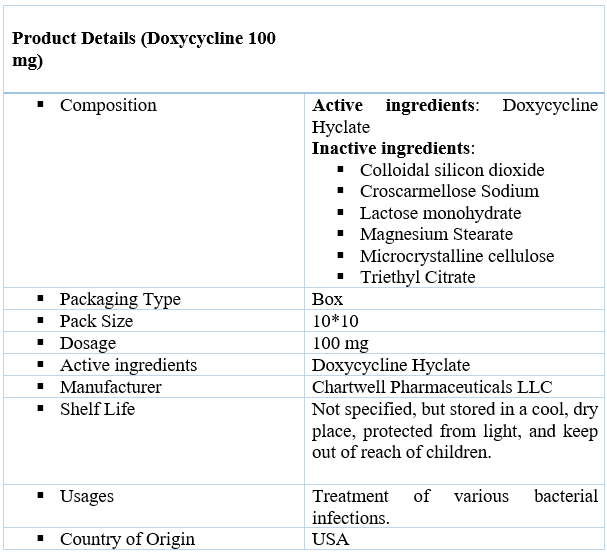Viewport: 607px width, 555px height.
Task: Select the Chartwell Pharmaceuticals LLC cell
Action: pyautogui.click(x=432, y=387)
